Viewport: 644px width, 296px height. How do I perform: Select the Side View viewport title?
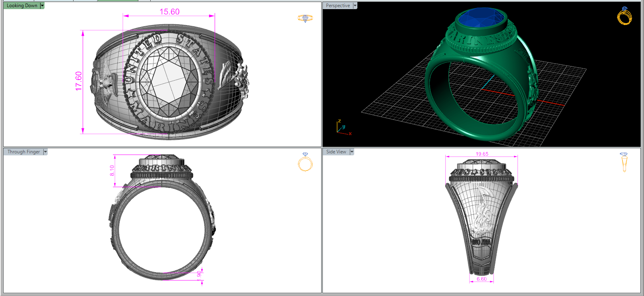pyautogui.click(x=336, y=152)
